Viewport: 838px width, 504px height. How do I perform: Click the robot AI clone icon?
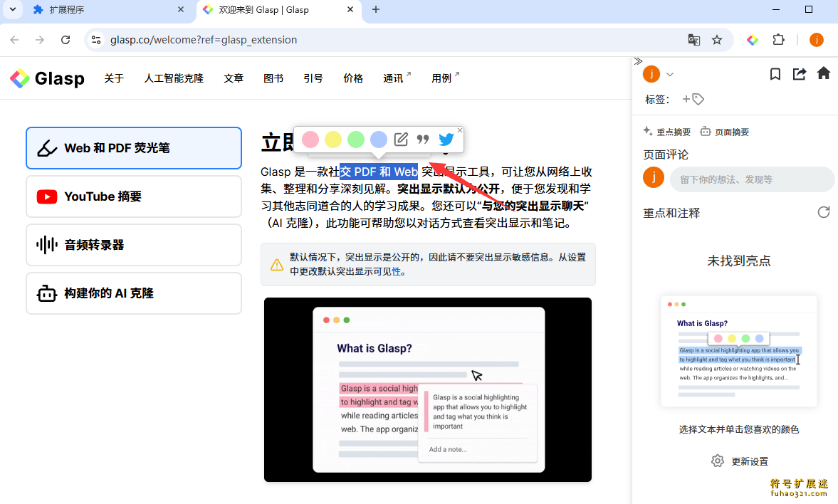(x=47, y=293)
